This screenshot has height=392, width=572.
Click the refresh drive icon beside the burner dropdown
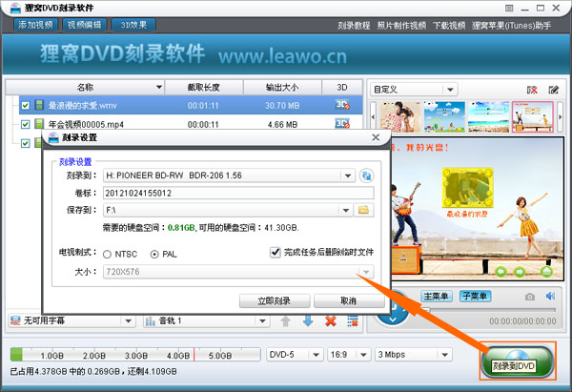(x=366, y=175)
